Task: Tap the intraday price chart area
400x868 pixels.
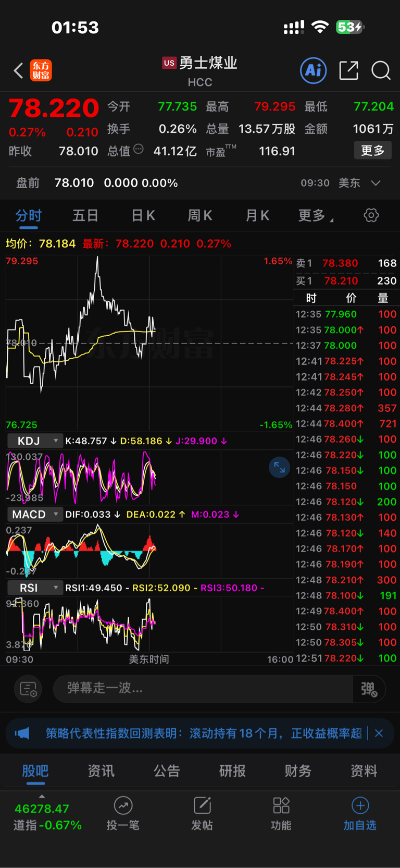Action: 149,343
